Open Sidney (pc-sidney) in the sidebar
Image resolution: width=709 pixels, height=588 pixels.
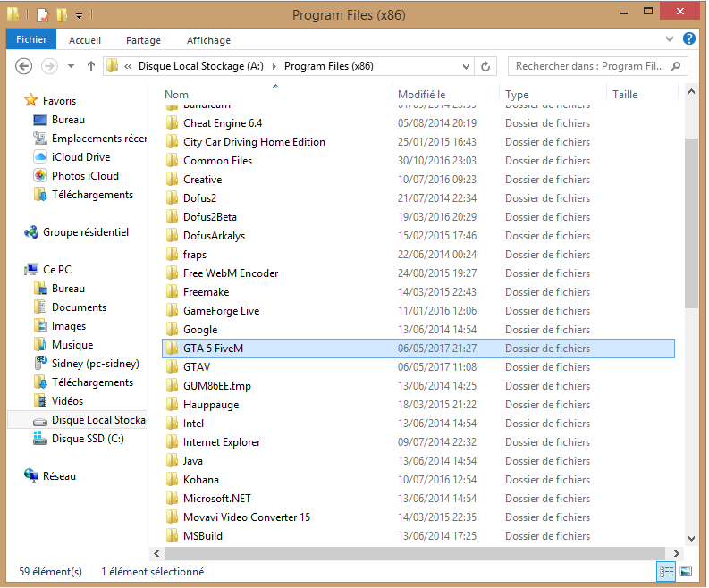[96, 364]
